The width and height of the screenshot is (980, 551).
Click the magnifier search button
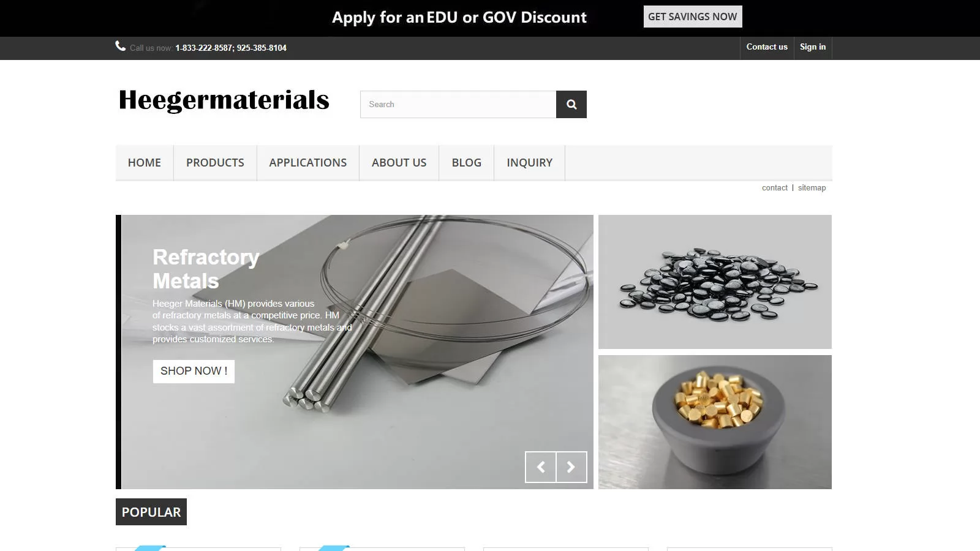pos(571,104)
